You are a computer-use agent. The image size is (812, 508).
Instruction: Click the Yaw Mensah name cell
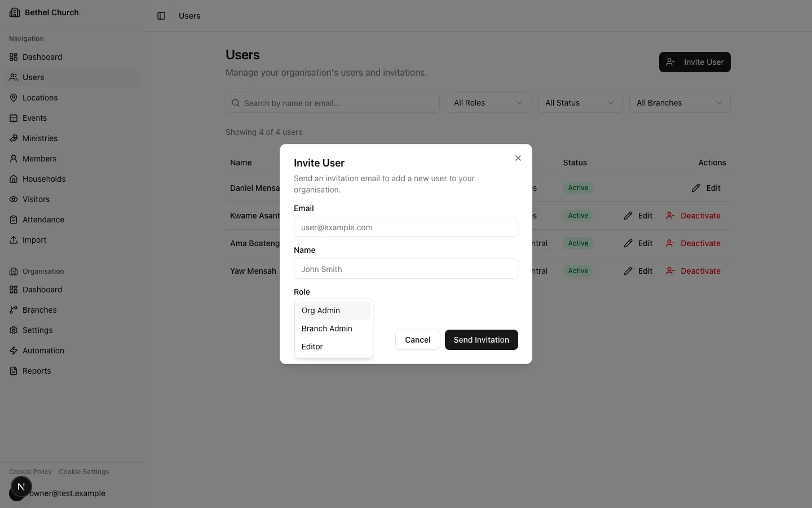coord(253,271)
